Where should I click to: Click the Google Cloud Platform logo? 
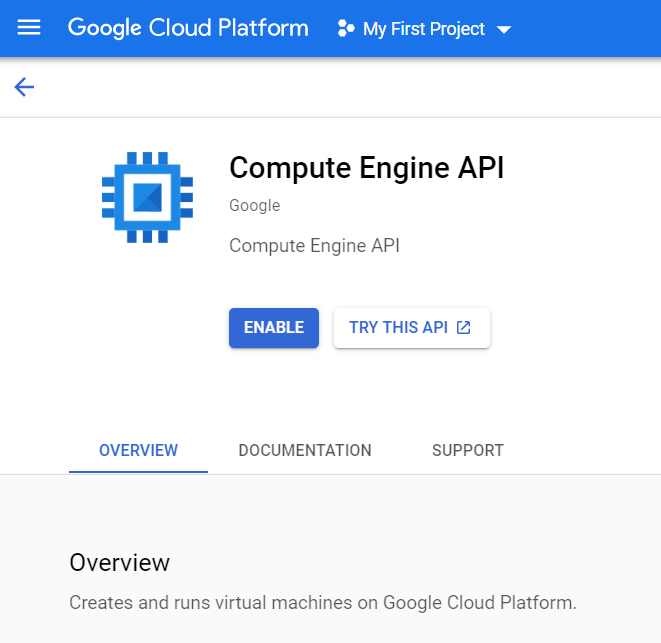[188, 28]
